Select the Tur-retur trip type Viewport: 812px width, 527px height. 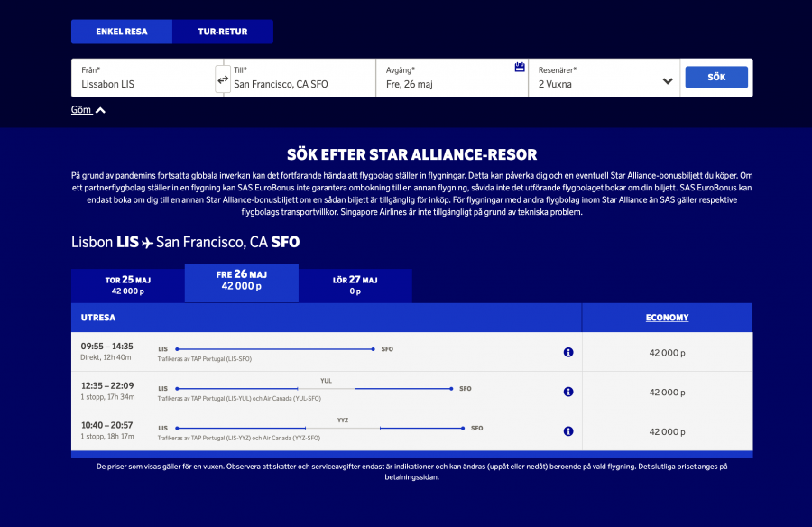point(223,32)
